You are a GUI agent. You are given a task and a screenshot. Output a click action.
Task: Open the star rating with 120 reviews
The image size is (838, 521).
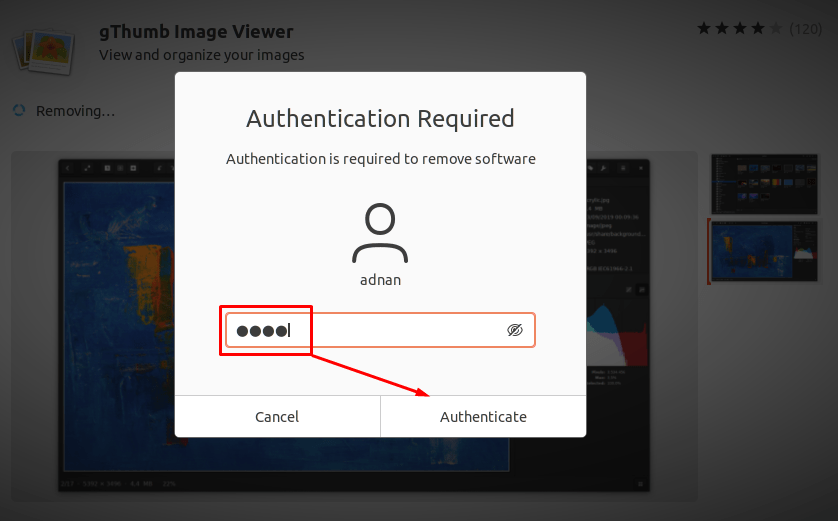tap(759, 28)
